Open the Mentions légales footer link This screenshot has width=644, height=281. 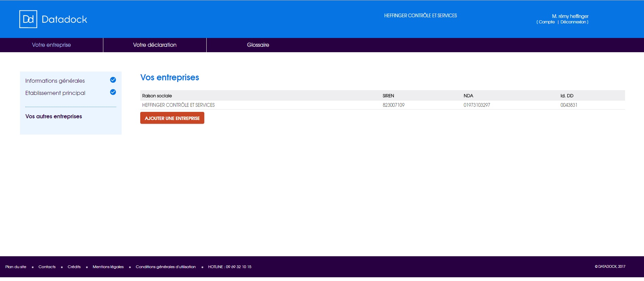pyautogui.click(x=108, y=267)
